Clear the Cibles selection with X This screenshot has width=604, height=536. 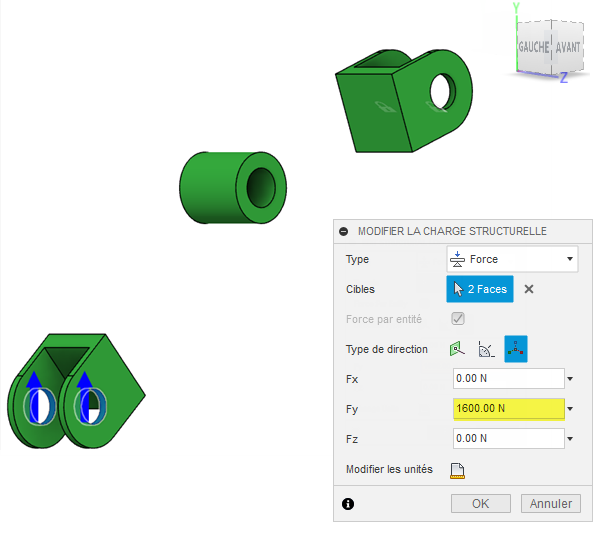tap(528, 289)
